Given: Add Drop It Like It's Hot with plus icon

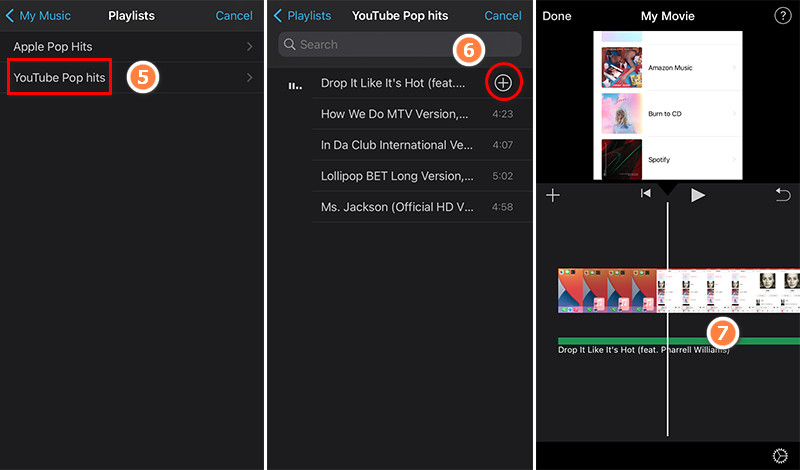Looking at the screenshot, I should point(503,83).
